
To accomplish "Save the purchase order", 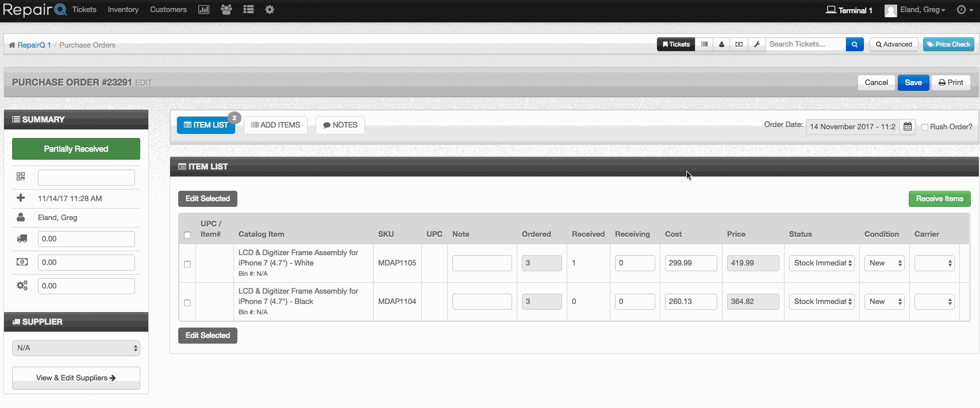I will click(913, 83).
